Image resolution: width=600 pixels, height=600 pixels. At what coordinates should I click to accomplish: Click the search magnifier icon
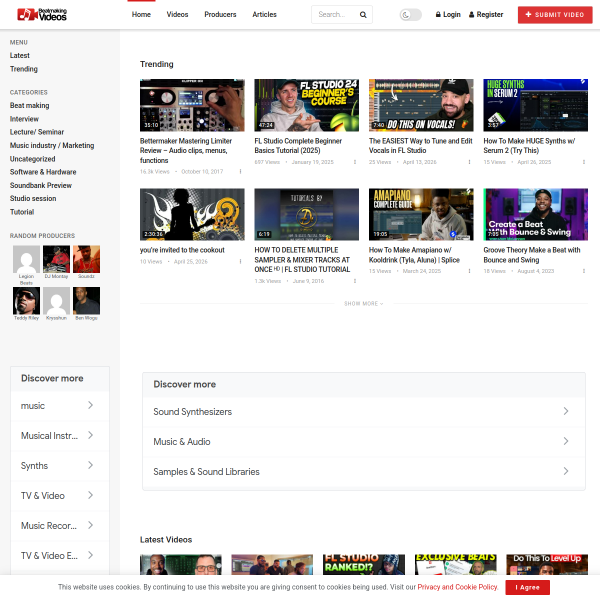point(363,15)
